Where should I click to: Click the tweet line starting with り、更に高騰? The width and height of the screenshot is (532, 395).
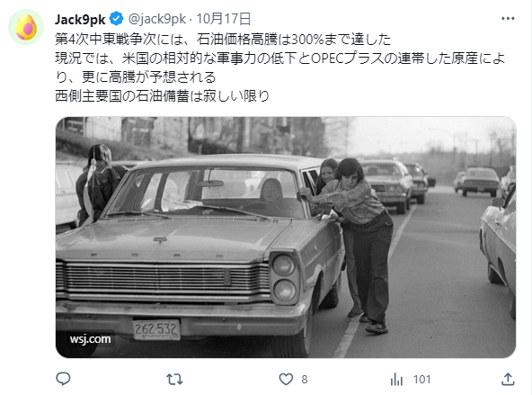[x=136, y=77]
